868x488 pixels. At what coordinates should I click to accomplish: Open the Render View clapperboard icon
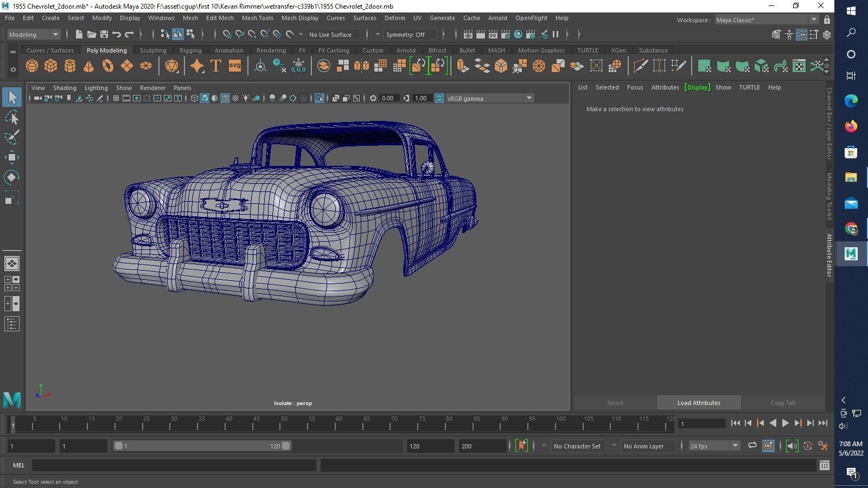(468, 35)
